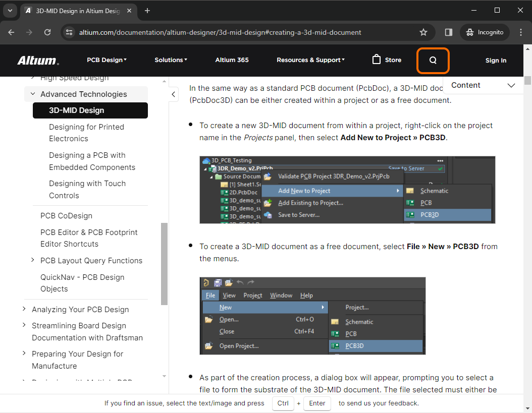Select 3D-MID Design in sidebar
The width and height of the screenshot is (532, 413).
pos(90,110)
